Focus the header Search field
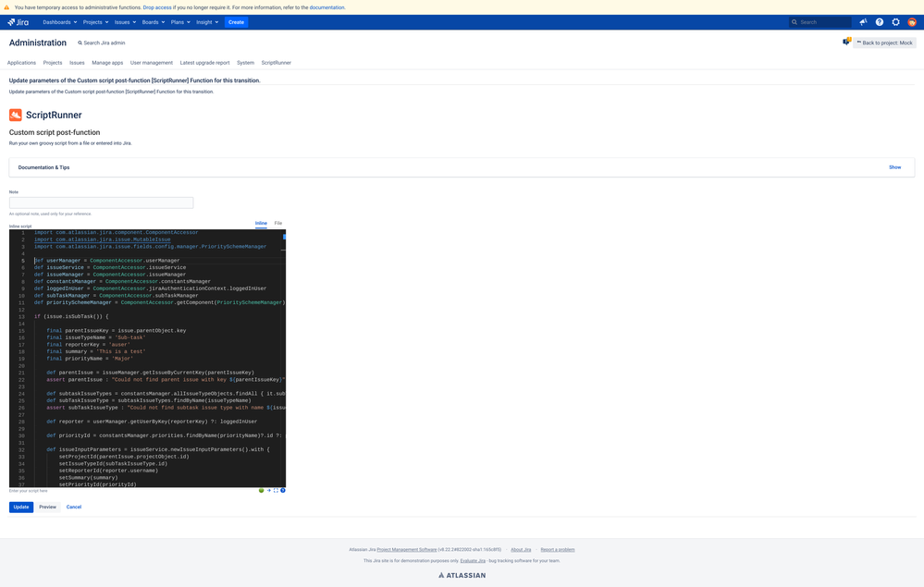 (820, 22)
